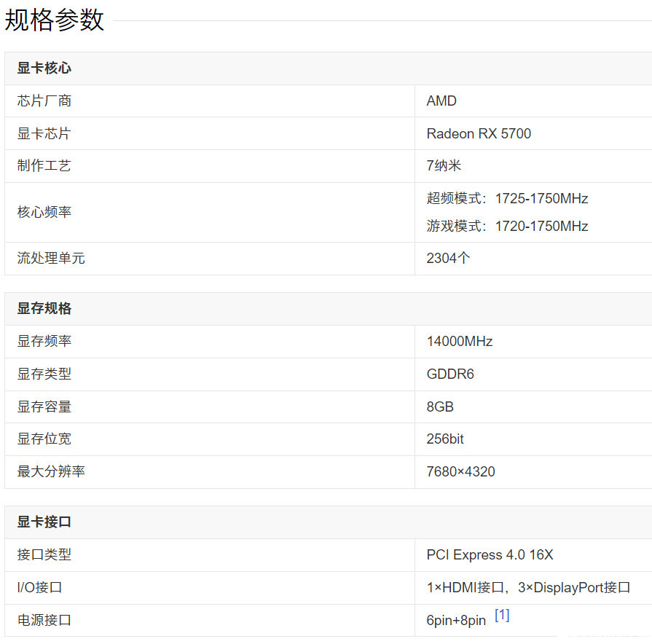
Task: Select the GDDR6 value
Action: click(450, 374)
